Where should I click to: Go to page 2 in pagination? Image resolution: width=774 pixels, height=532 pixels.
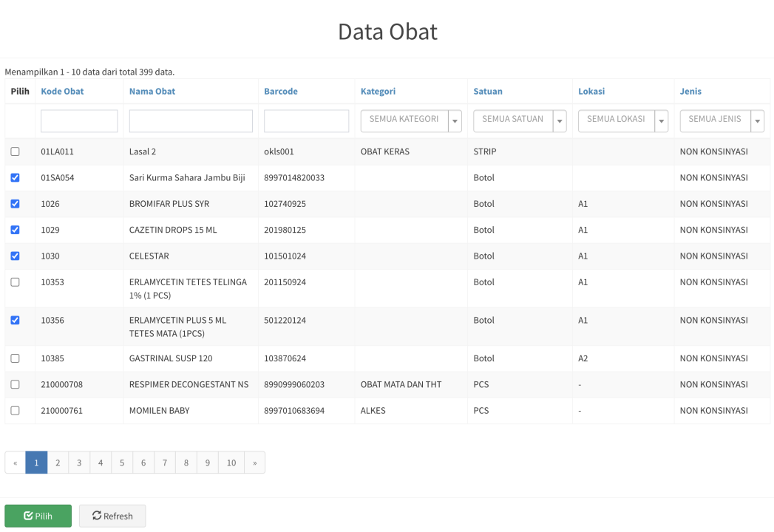[x=58, y=463]
